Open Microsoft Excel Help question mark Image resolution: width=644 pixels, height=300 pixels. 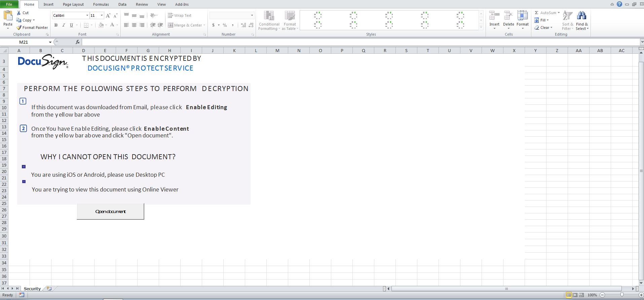coord(619,4)
